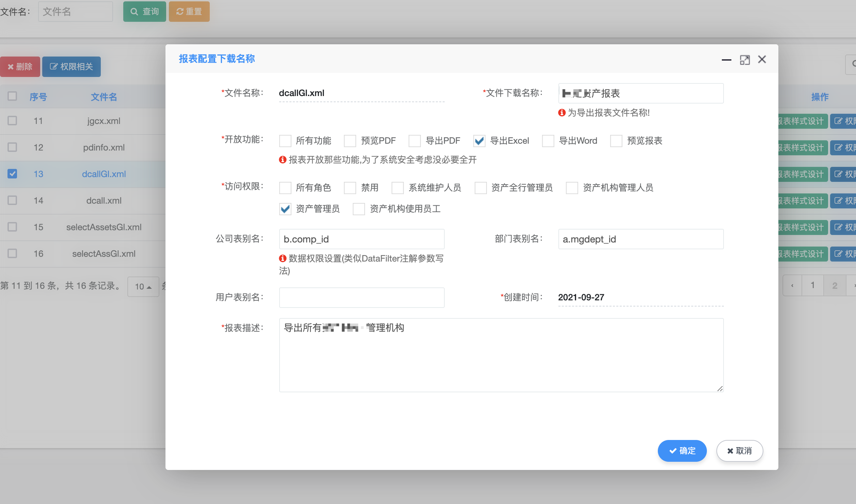The image size is (856, 504).
Task: Click the 查询 search button
Action: tap(144, 12)
